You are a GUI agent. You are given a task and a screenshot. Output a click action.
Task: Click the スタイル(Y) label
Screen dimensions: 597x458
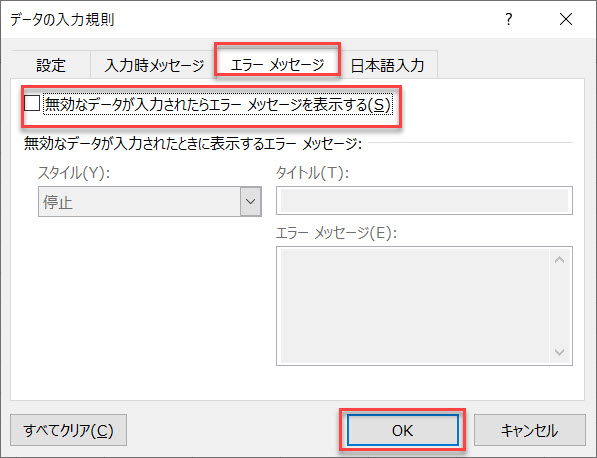[x=74, y=173]
